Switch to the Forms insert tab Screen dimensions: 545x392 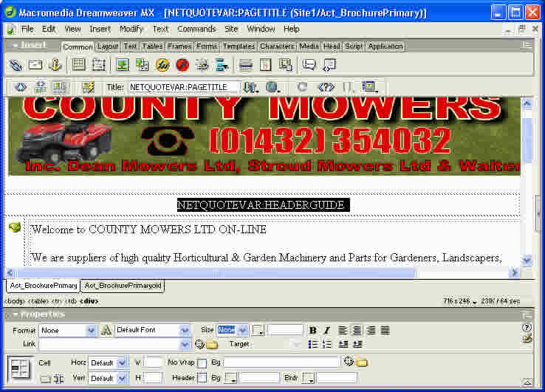pos(207,46)
